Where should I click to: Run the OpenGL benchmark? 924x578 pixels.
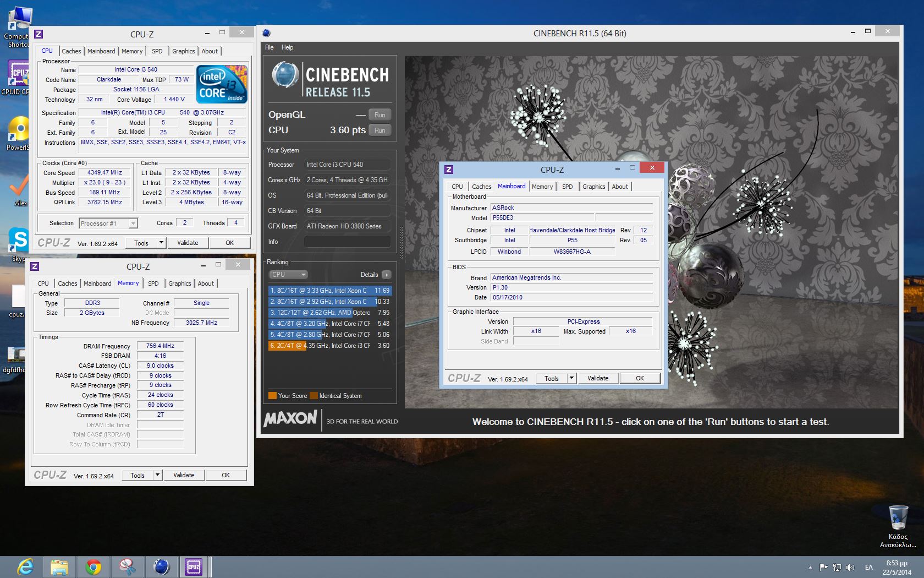(380, 115)
